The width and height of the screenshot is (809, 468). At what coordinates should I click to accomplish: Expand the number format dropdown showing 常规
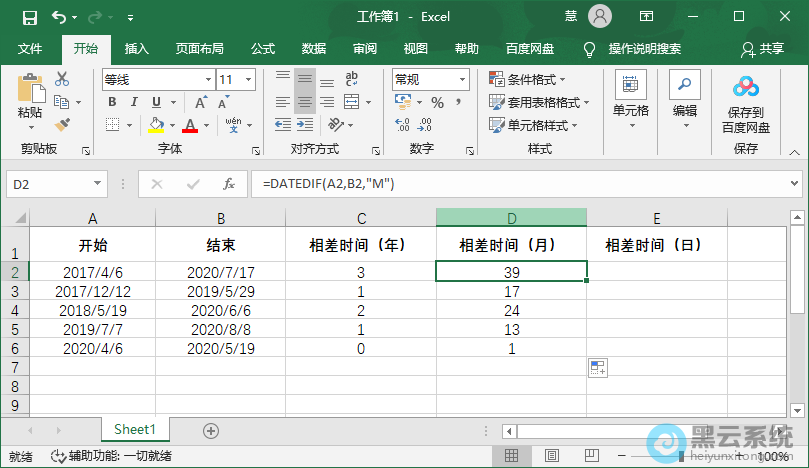(x=462, y=79)
